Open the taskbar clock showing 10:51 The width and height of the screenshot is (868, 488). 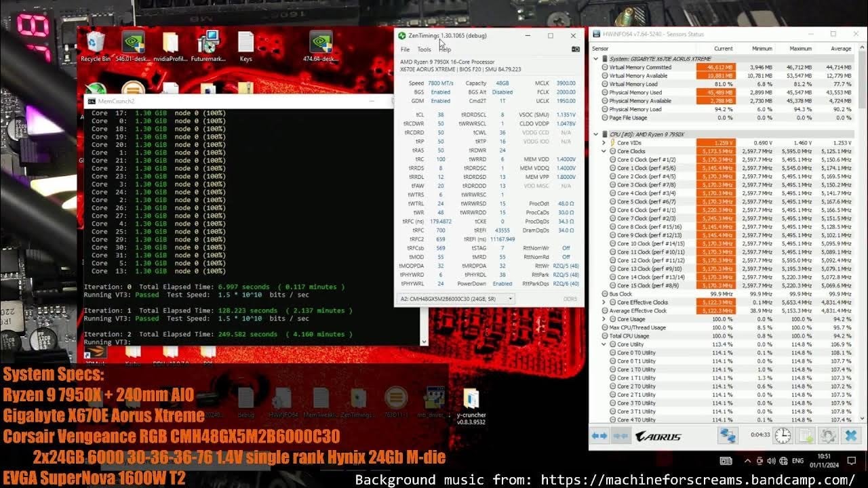tap(823, 462)
